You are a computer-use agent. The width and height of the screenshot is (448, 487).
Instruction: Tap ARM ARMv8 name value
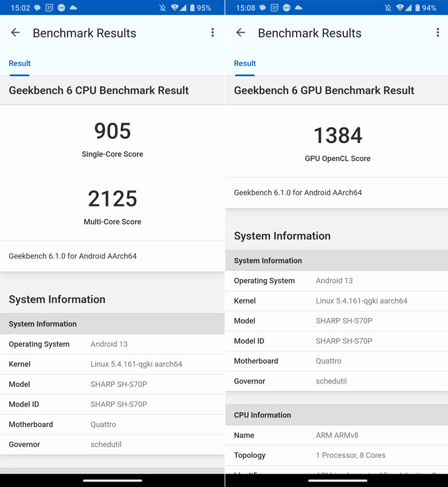click(x=337, y=435)
